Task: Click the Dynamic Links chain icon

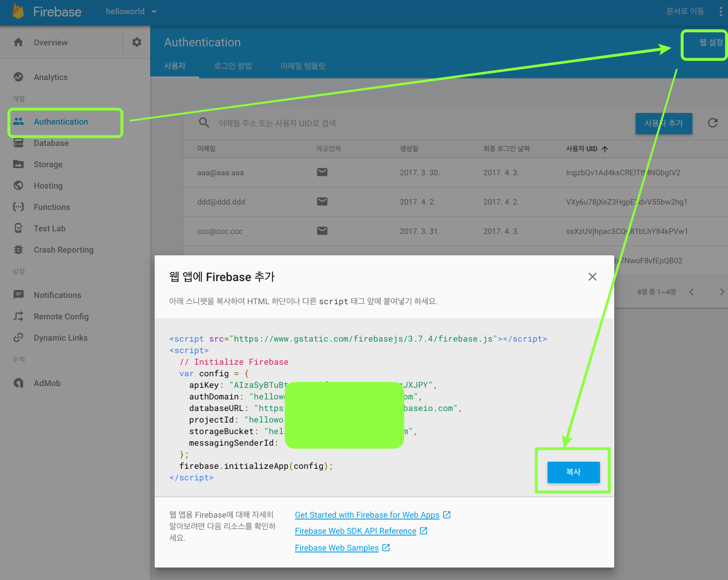Action: pyautogui.click(x=18, y=338)
